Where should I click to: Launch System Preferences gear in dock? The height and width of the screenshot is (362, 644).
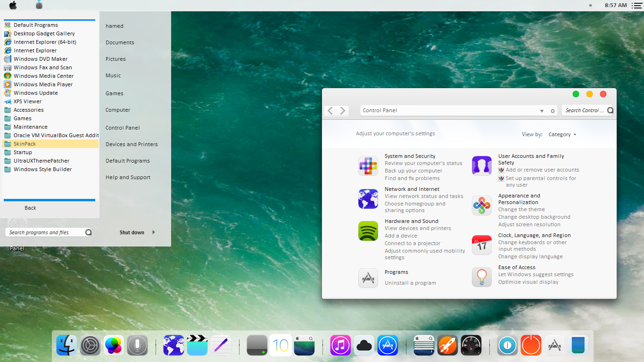[x=90, y=346]
